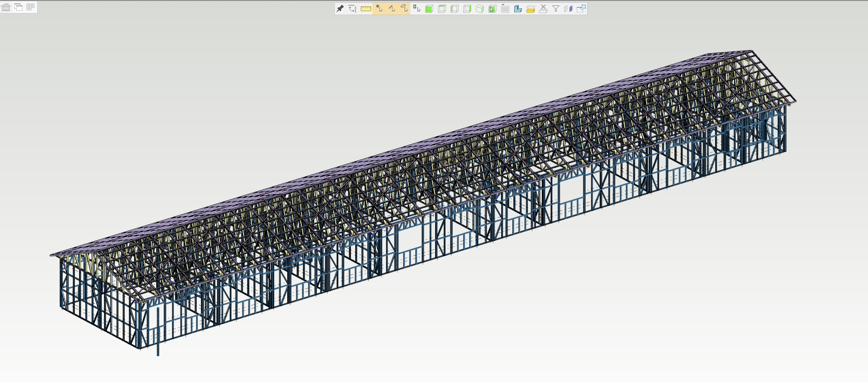The image size is (868, 382).
Task: Switch to right face cube view
Action: point(467,9)
